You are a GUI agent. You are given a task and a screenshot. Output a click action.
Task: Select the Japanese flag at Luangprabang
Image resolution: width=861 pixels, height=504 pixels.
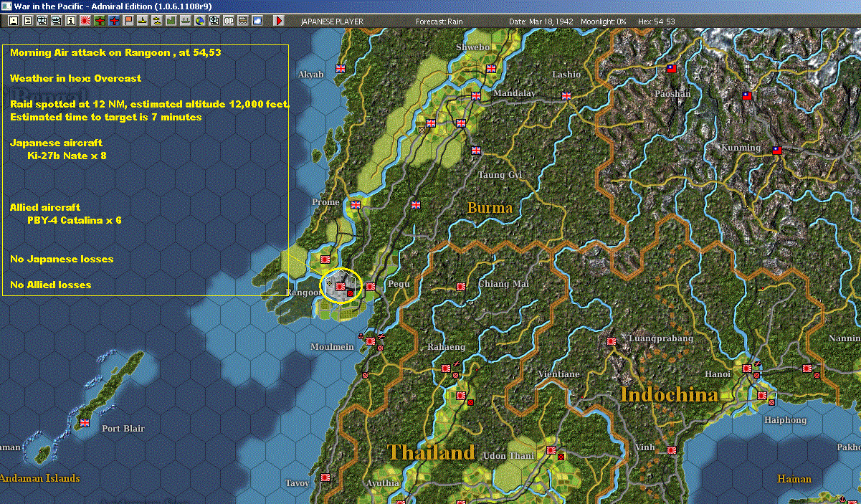[x=611, y=341]
